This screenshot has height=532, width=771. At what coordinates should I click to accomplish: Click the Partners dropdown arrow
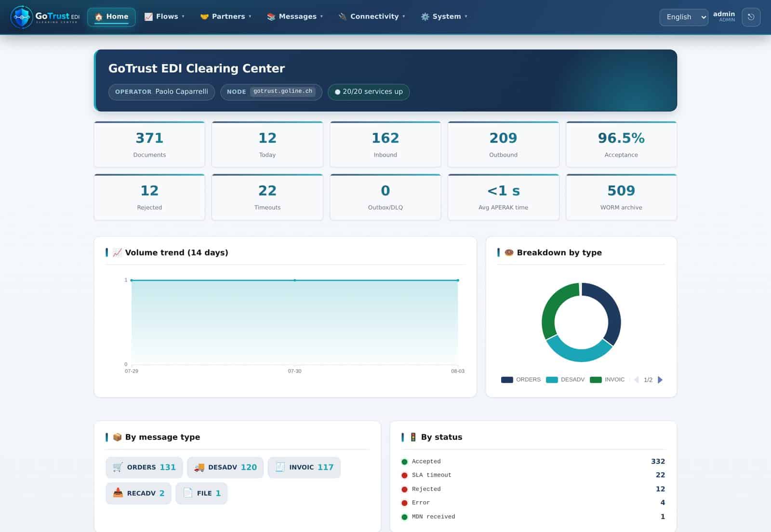pyautogui.click(x=250, y=17)
